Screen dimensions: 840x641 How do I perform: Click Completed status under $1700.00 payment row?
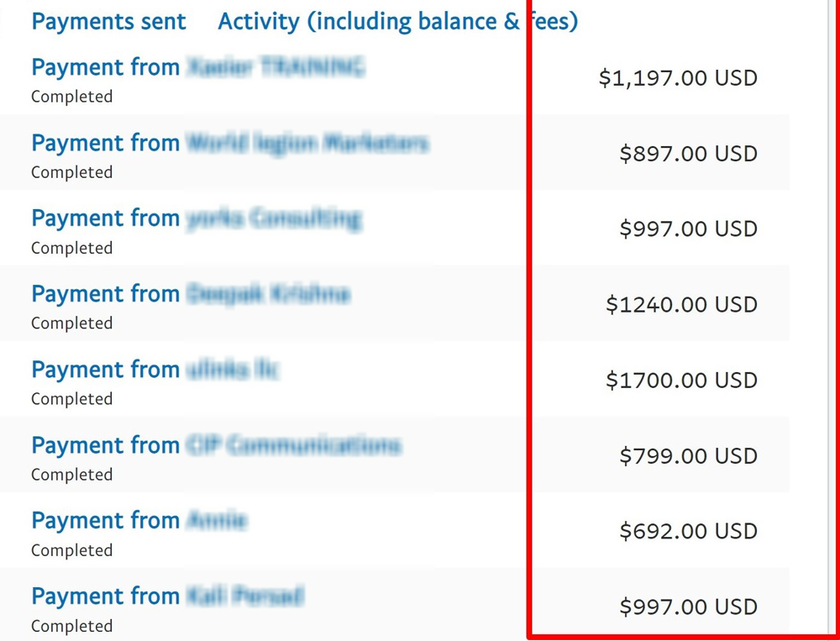click(71, 399)
